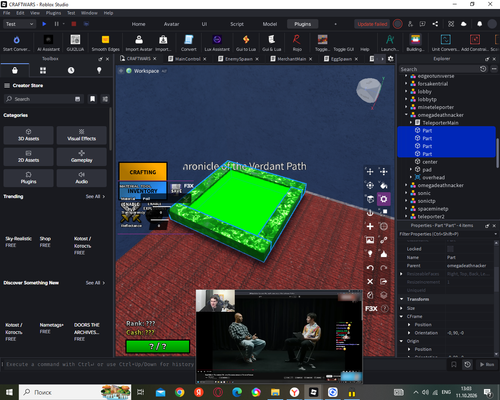Image resolution: width=500 pixels, height=400 pixels.
Task: Click the share icon in top bar
Action: [x=435, y=24]
